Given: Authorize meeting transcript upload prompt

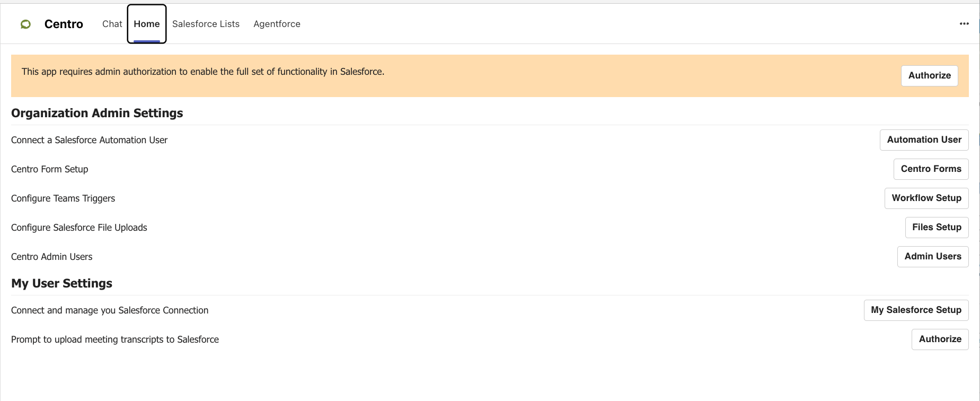Looking at the screenshot, I should (940, 339).
